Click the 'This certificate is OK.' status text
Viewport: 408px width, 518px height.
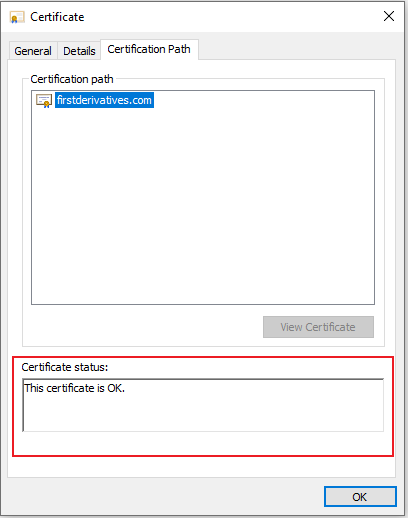(x=75, y=388)
